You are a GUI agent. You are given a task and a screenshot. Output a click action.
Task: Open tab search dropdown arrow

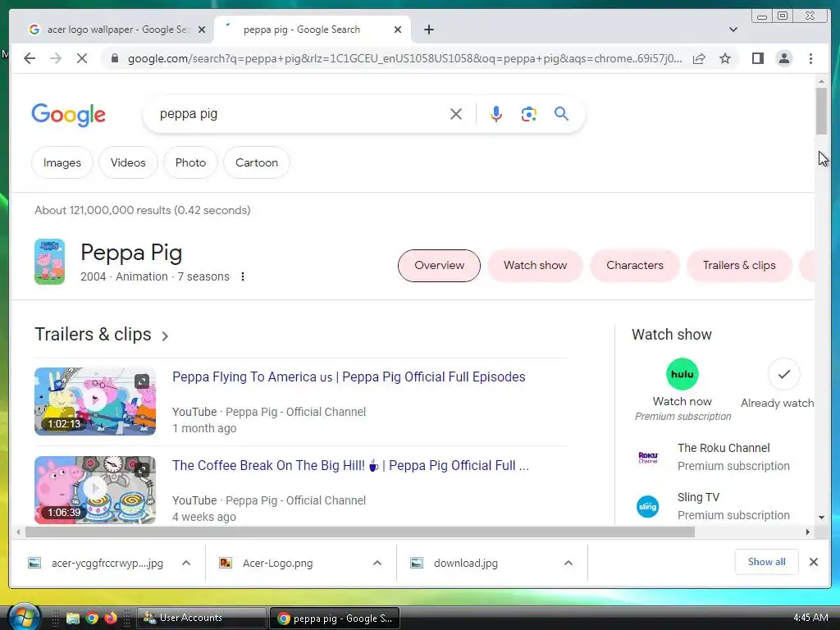click(x=733, y=30)
